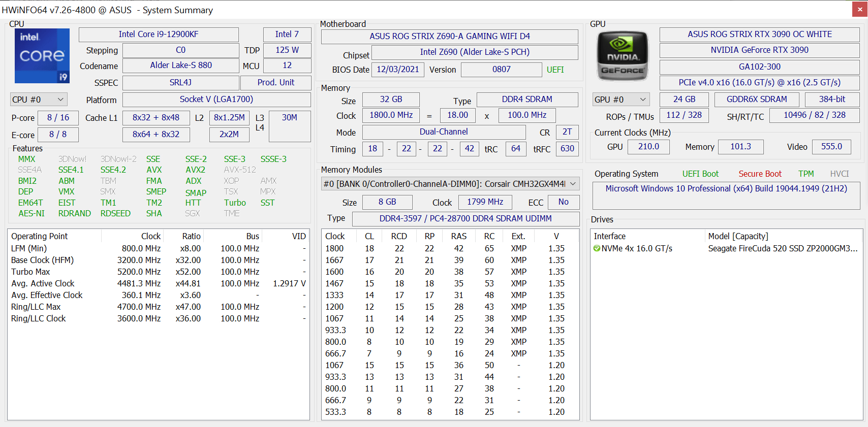The image size is (868, 427).
Task: Click the ASUS ROG STRIX RTX 3090 OC WHITE field
Action: point(760,35)
